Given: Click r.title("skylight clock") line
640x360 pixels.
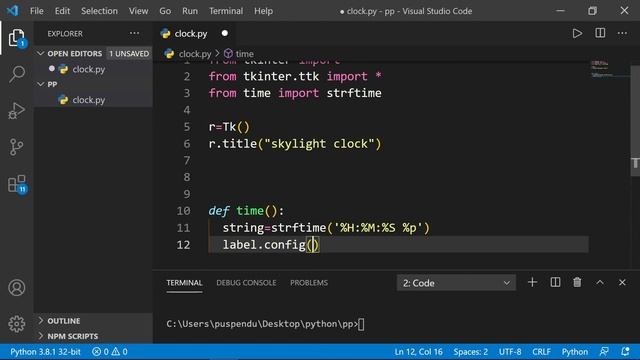Looking at the screenshot, I should (295, 144).
